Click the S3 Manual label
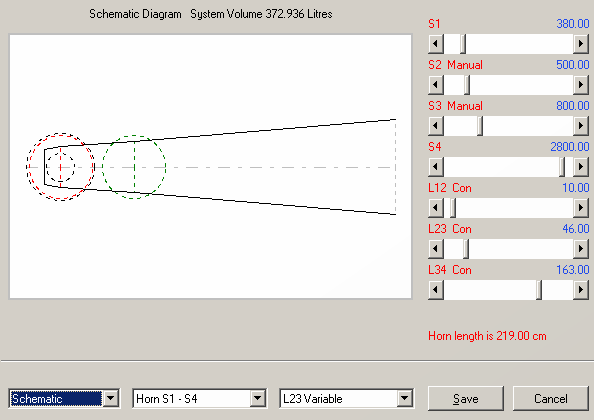Screen dimensions: 594x420 point(455,106)
